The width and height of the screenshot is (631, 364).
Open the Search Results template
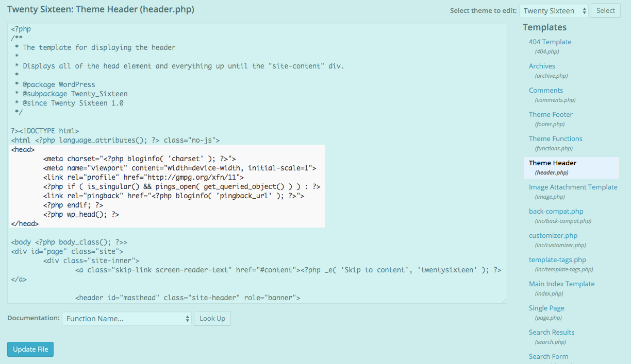(x=551, y=333)
